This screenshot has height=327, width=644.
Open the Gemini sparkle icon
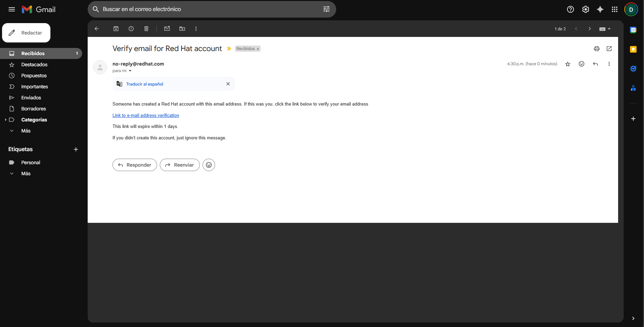tap(600, 9)
